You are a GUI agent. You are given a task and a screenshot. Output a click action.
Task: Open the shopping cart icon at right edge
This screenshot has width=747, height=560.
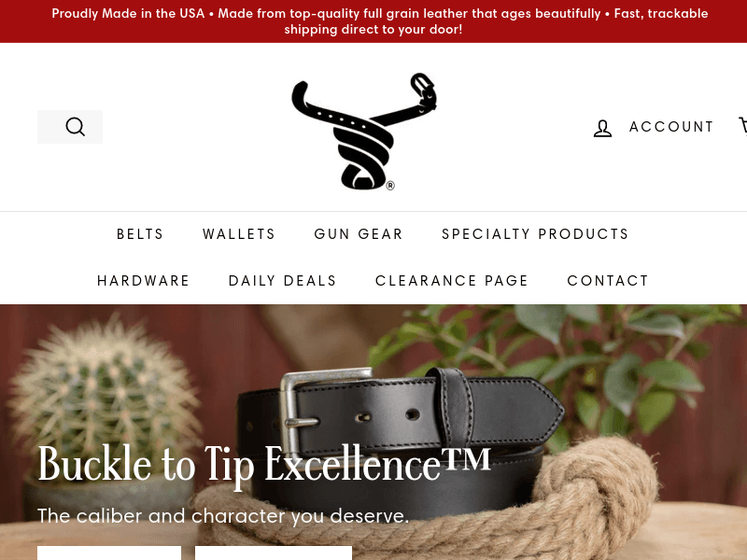pos(742,126)
